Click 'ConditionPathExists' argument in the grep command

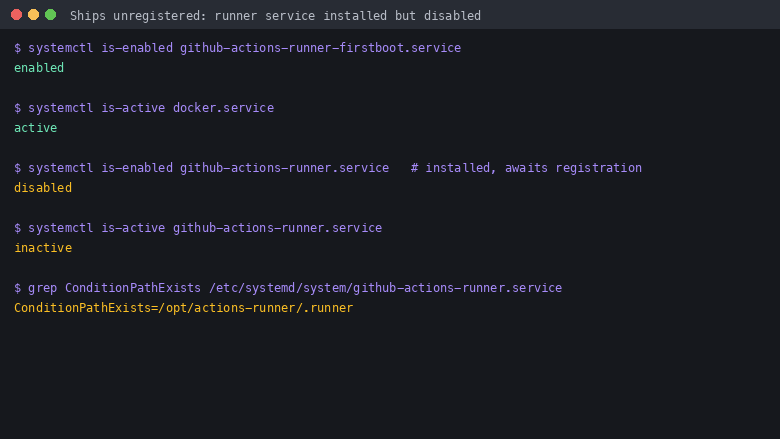[133, 288]
